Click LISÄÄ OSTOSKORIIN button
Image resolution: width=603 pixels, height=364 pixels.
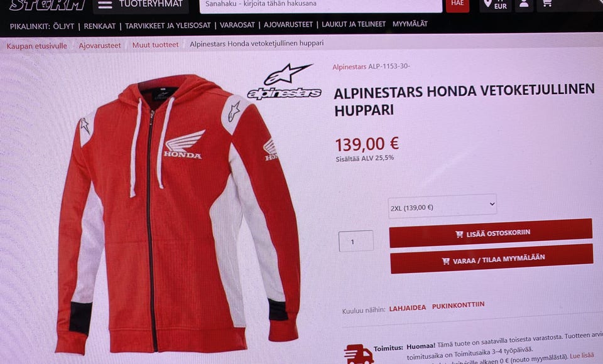click(x=491, y=233)
